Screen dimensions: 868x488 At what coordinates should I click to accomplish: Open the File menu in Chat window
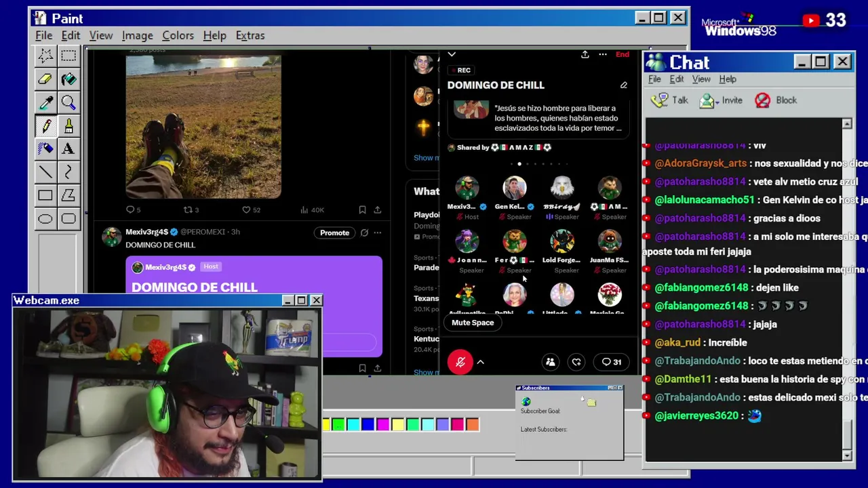coord(654,79)
